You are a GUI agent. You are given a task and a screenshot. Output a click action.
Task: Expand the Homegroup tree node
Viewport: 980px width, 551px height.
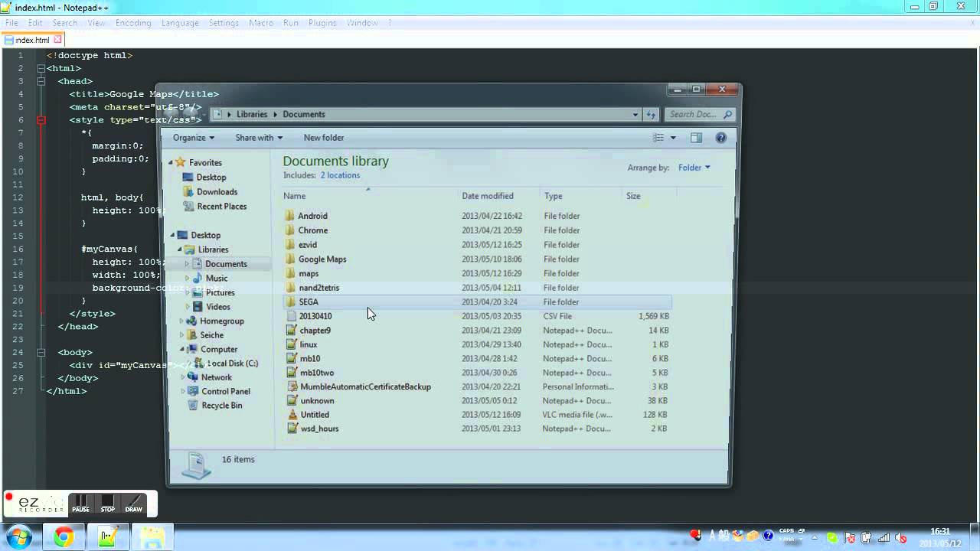tap(181, 321)
